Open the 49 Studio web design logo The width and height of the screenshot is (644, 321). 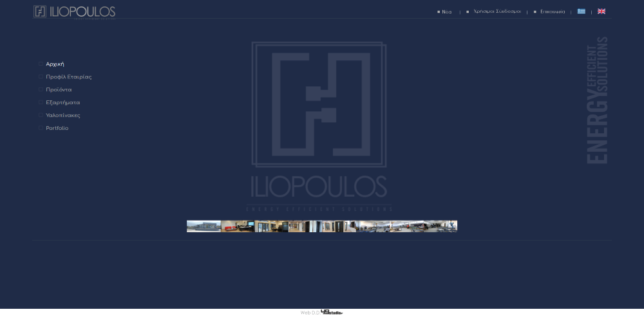pyautogui.click(x=332, y=313)
